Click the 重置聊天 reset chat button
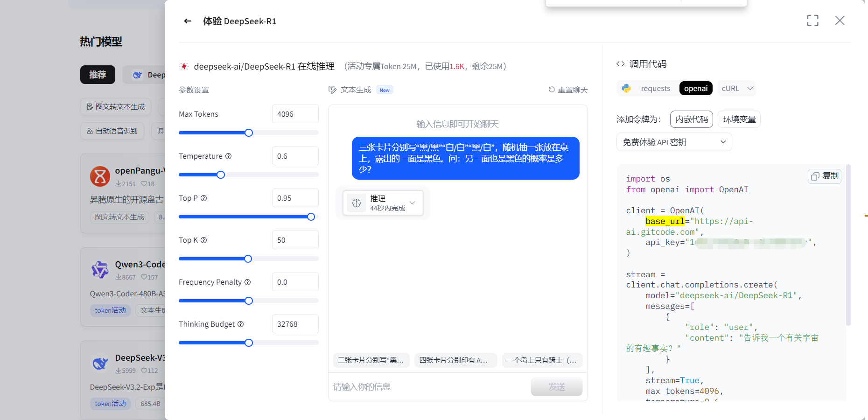868x420 pixels. (568, 90)
